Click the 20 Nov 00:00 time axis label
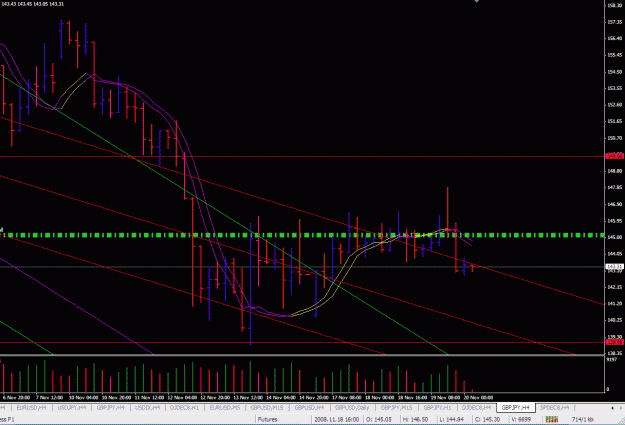This screenshot has height=425, width=625. [x=478, y=397]
